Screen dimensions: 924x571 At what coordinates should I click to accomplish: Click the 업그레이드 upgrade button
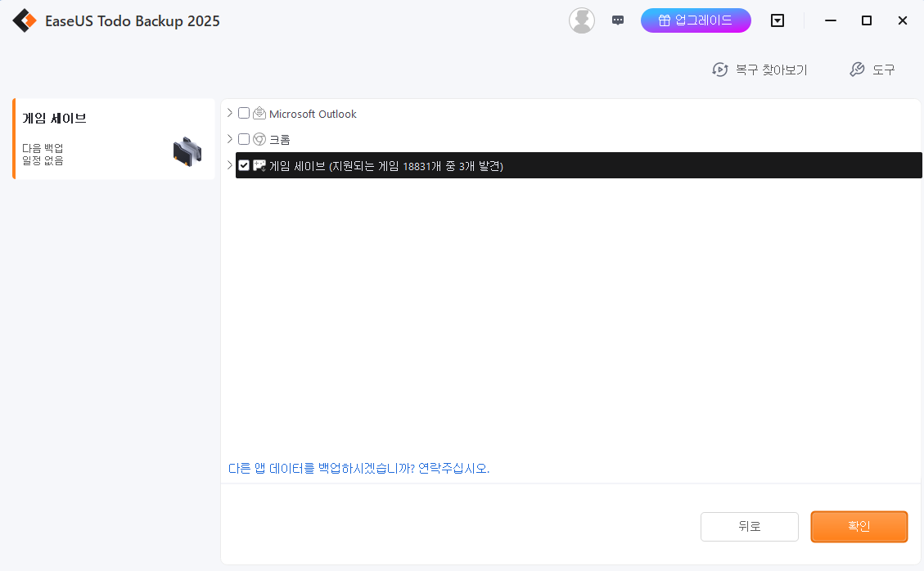[x=696, y=20]
